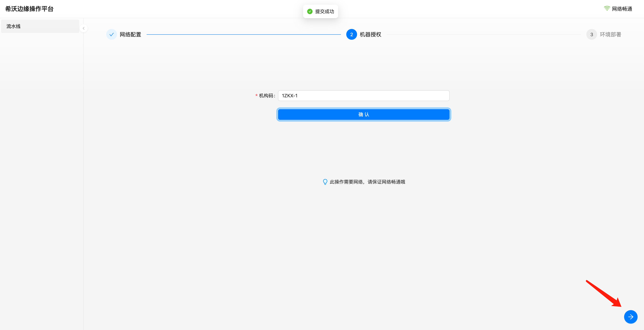Click the 网络配置 step label
Image resolution: width=644 pixels, height=330 pixels.
click(130, 35)
